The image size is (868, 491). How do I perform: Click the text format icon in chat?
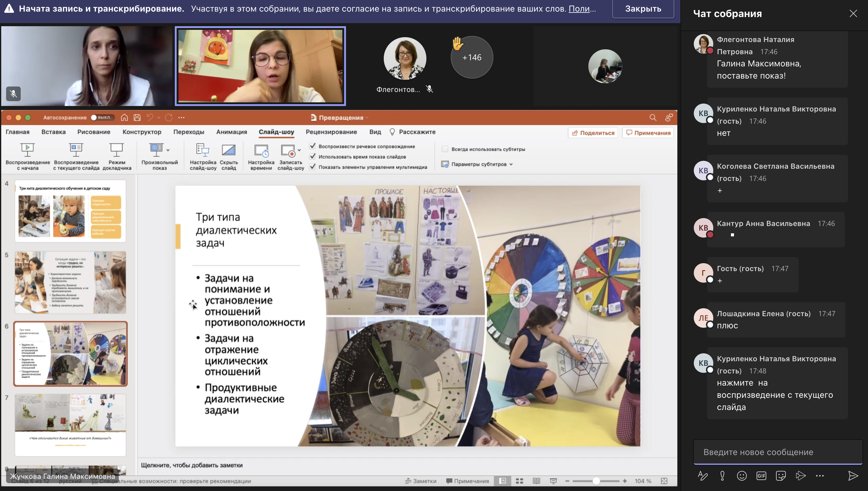click(703, 476)
